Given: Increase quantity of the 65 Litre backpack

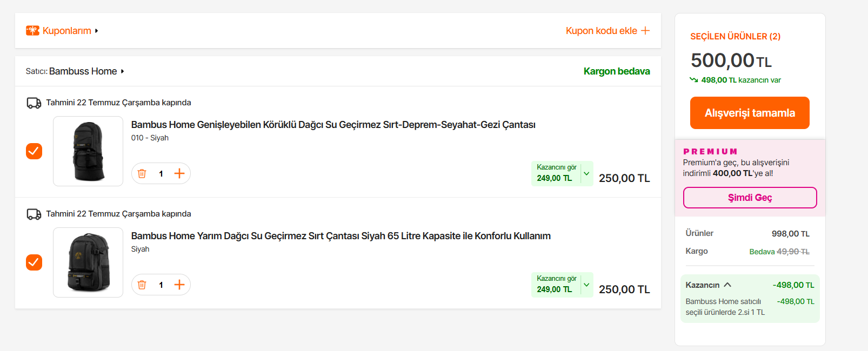Looking at the screenshot, I should point(179,285).
